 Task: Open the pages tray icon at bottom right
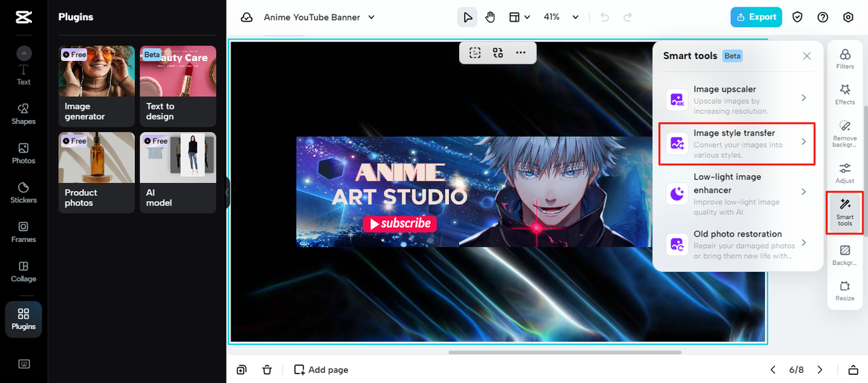click(853, 369)
